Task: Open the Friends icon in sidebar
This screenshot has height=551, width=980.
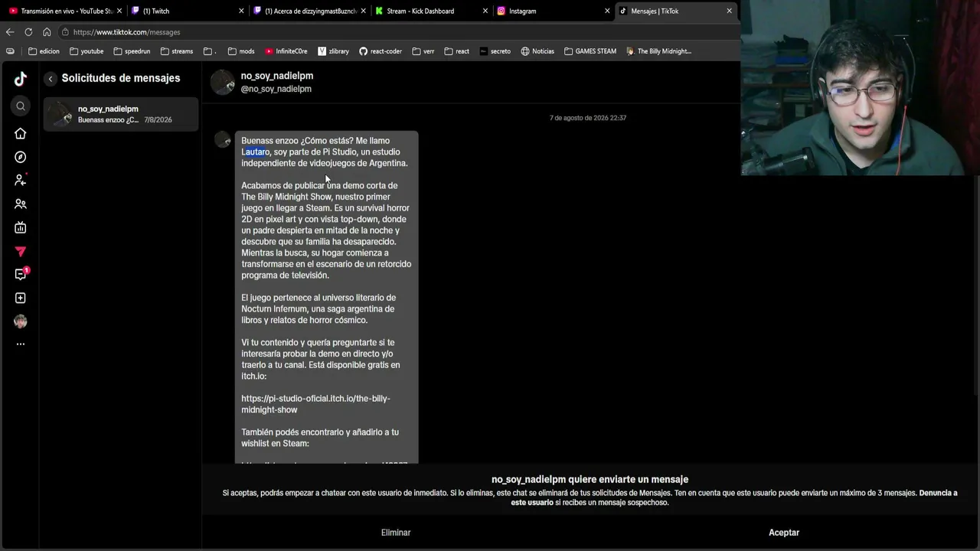Action: (21, 204)
